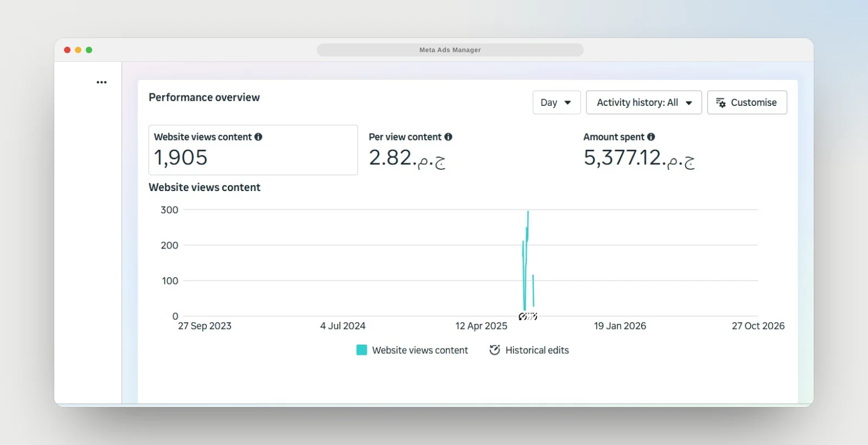Maximize the window with the green button
868x445 pixels.
click(89, 50)
